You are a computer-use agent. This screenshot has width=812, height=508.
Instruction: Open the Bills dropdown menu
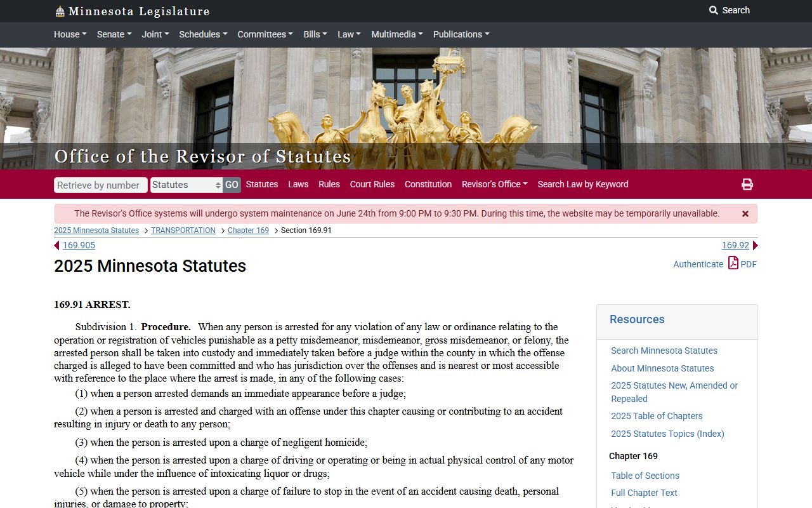point(315,34)
